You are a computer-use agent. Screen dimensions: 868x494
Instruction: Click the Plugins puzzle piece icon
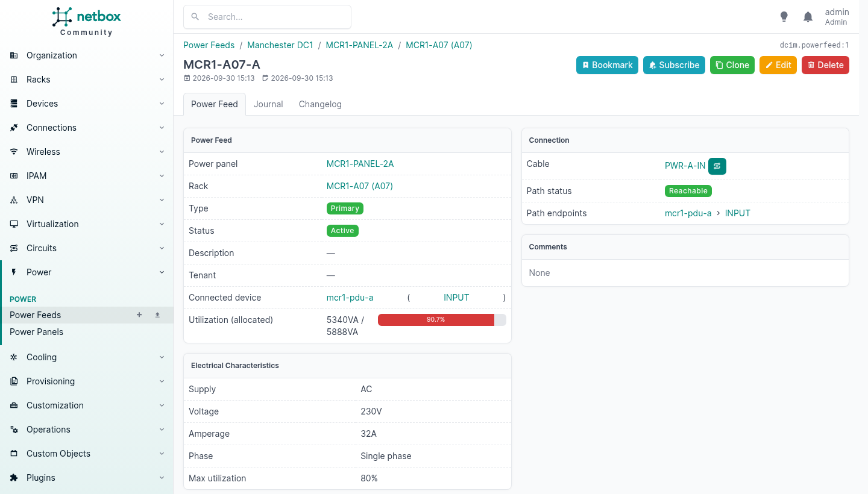click(x=14, y=478)
